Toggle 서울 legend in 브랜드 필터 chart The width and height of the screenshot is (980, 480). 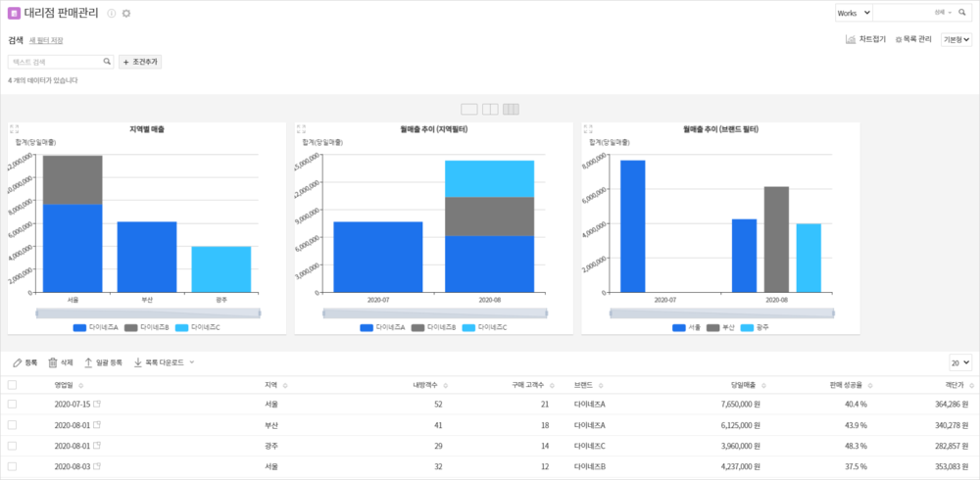[x=687, y=327]
